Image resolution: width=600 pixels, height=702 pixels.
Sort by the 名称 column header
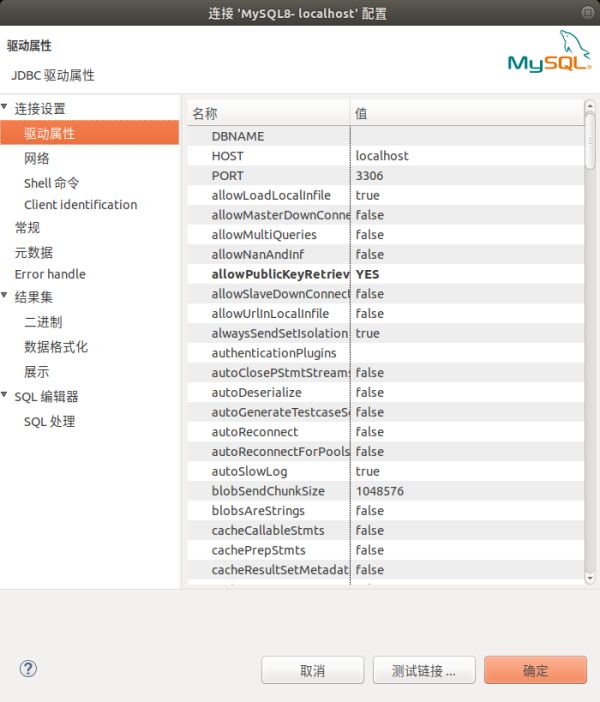[269, 113]
